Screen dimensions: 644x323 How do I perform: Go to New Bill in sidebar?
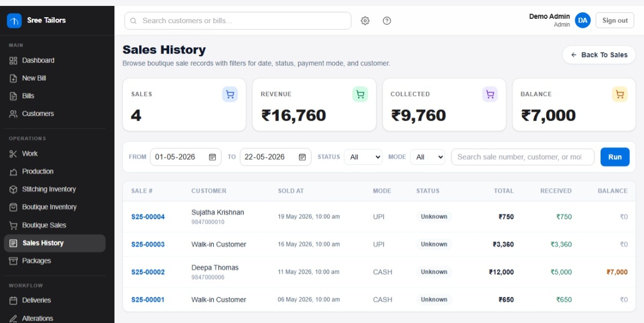(x=55, y=78)
